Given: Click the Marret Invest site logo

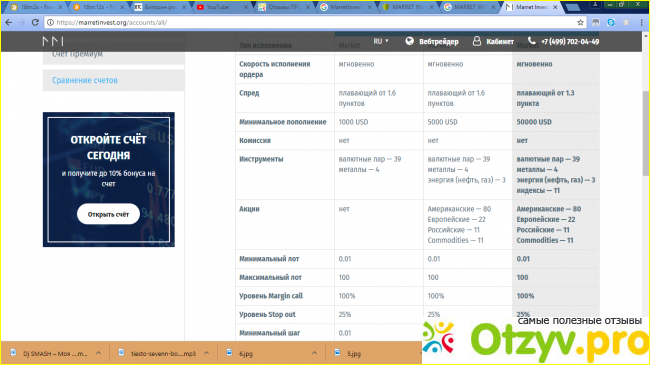Looking at the screenshot, I should (53, 41).
